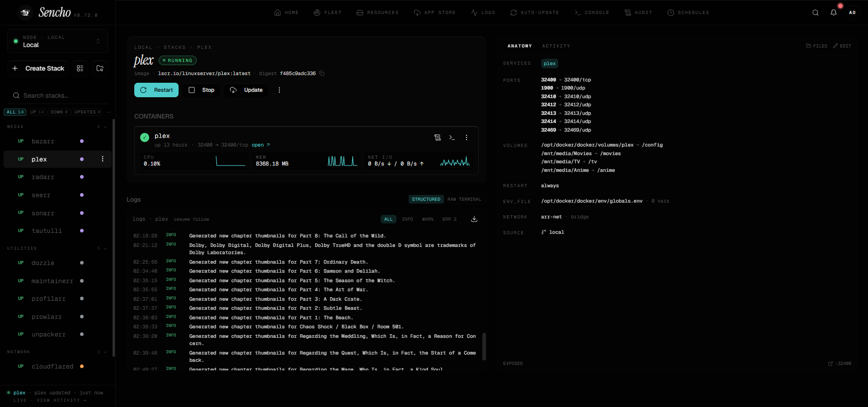Update the plex stack
The height and width of the screenshot is (407, 868).
point(246,90)
